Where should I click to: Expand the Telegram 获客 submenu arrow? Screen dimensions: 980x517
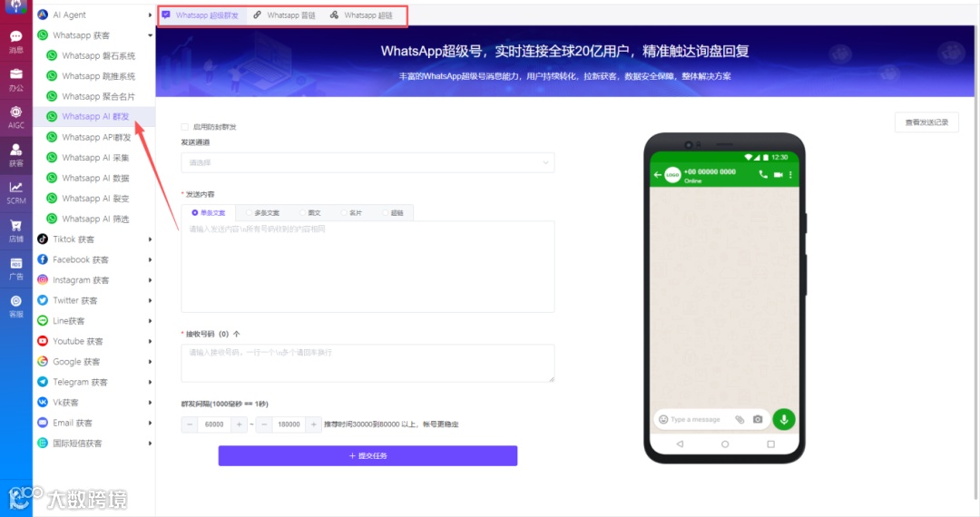click(150, 382)
